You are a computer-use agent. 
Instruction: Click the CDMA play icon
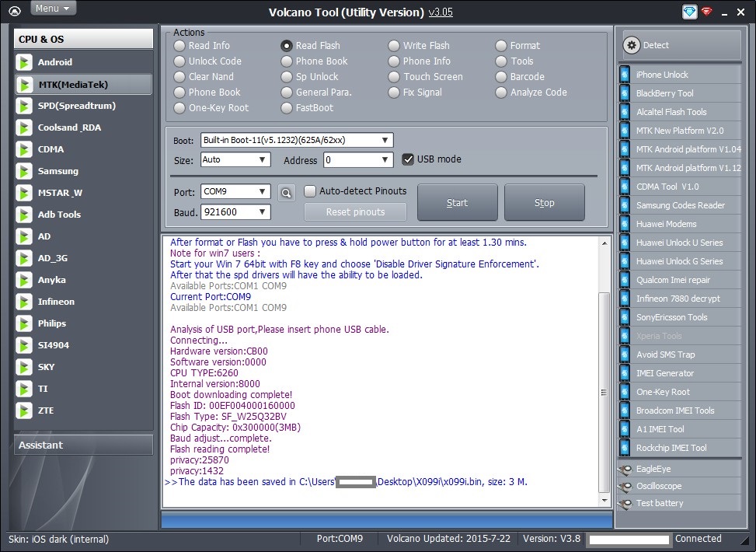pyautogui.click(x=23, y=149)
